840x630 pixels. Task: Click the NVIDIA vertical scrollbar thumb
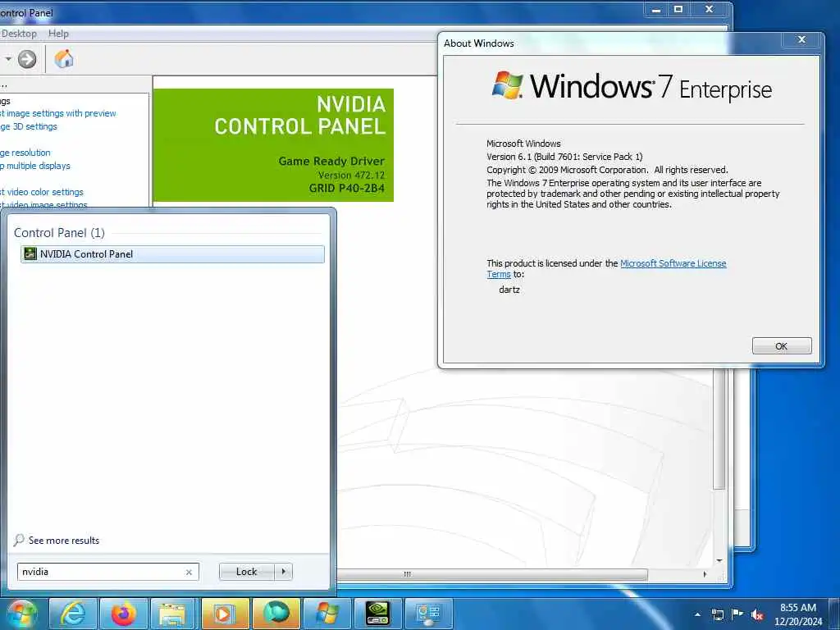719,430
